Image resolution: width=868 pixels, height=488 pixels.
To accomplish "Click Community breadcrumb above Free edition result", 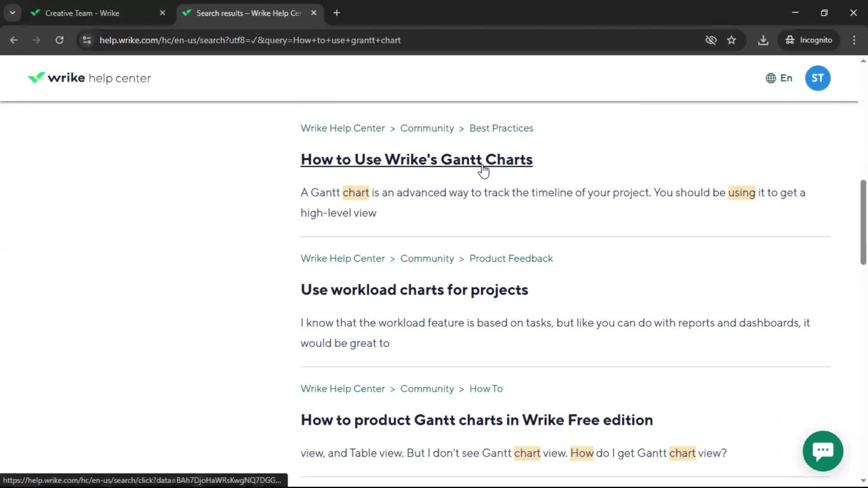I will click(427, 389).
